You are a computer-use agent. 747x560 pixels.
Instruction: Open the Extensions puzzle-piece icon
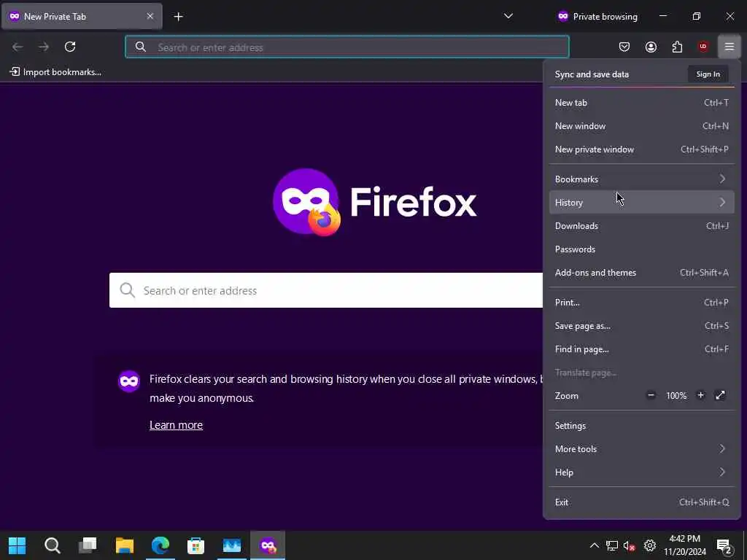(x=677, y=47)
